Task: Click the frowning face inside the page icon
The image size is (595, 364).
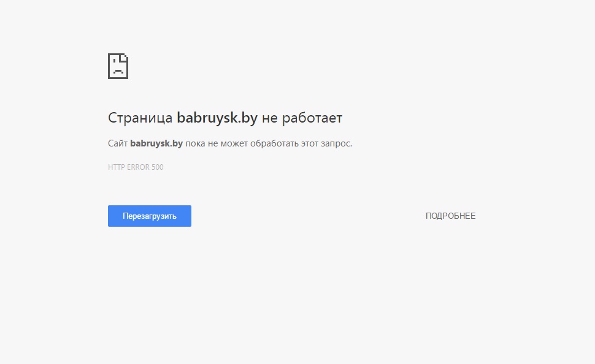Action: [x=117, y=69]
